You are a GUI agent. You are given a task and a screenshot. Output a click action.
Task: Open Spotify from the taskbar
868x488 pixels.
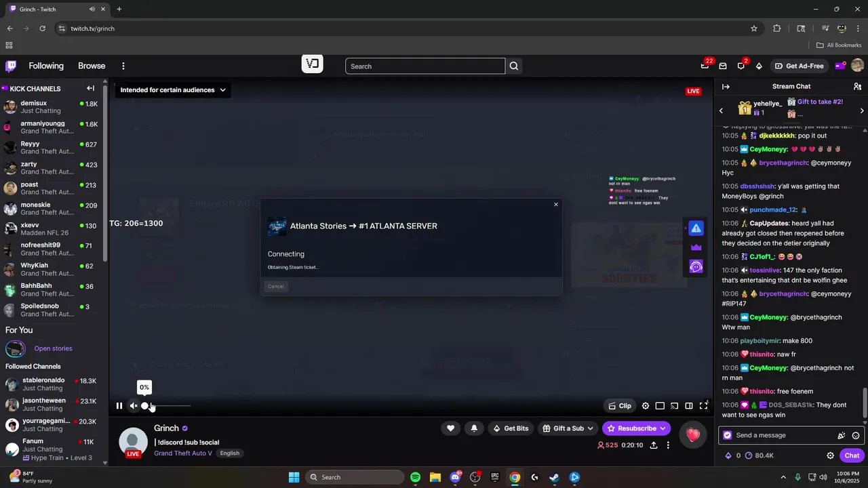(416, 477)
